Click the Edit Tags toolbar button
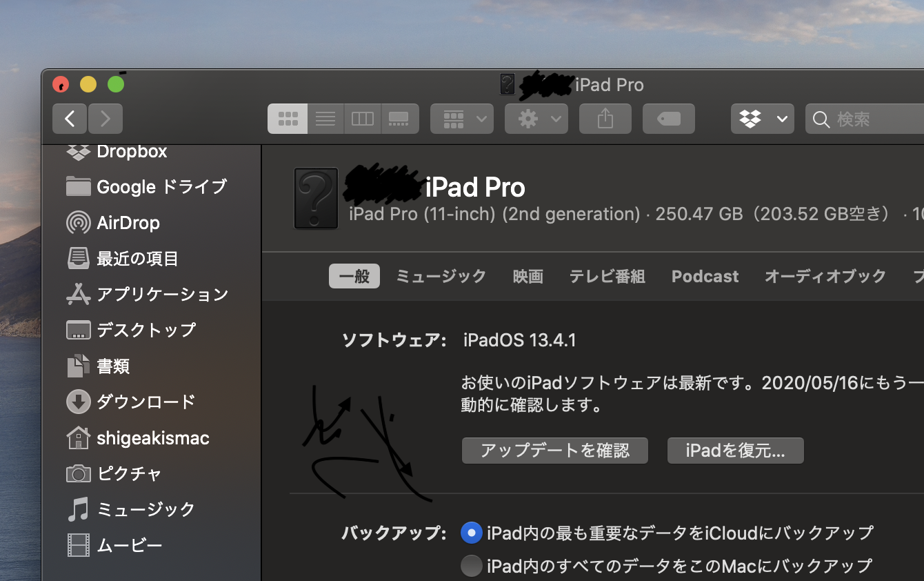Image resolution: width=924 pixels, height=581 pixels. 669,119
